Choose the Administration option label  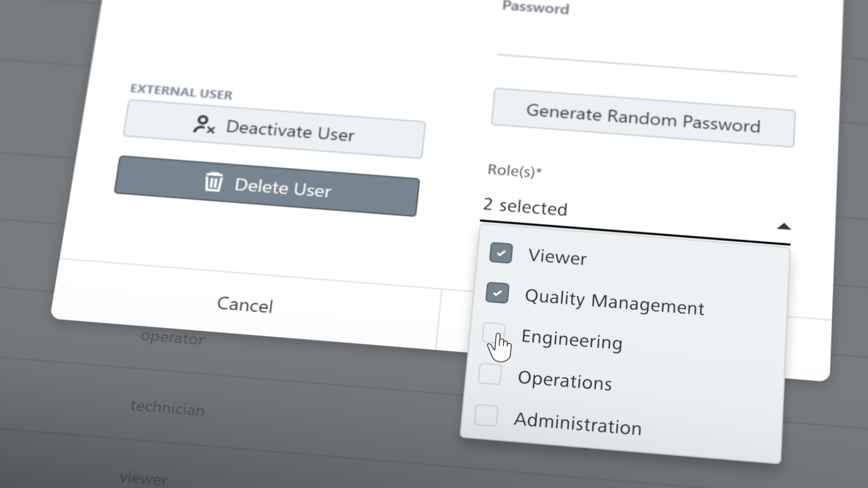(x=577, y=424)
